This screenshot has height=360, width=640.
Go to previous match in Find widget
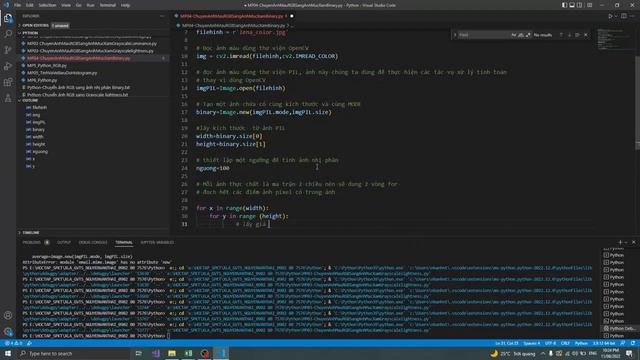[561, 35]
